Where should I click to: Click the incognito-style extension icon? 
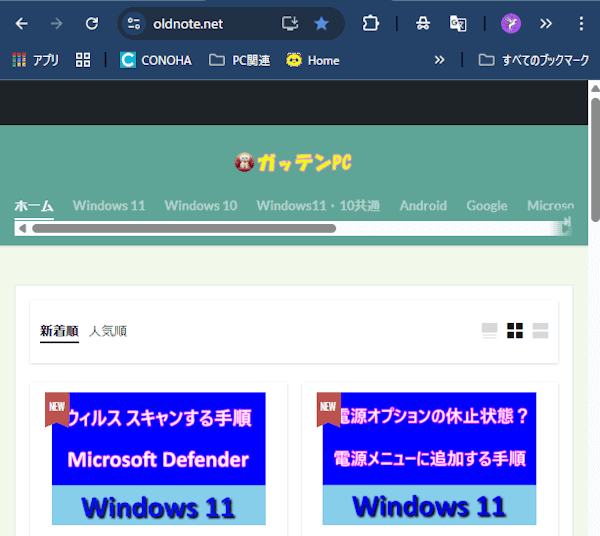point(423,24)
